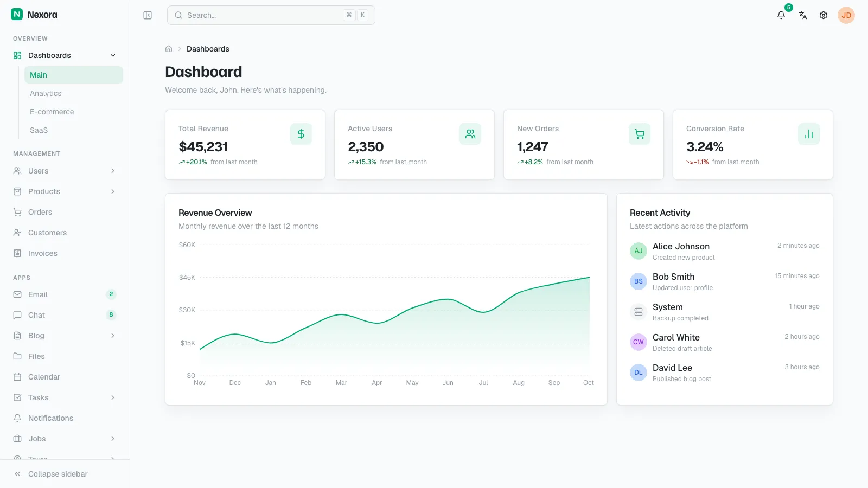Click the New Orders cart icon
Screen dimensions: 868x488
tap(640, 134)
